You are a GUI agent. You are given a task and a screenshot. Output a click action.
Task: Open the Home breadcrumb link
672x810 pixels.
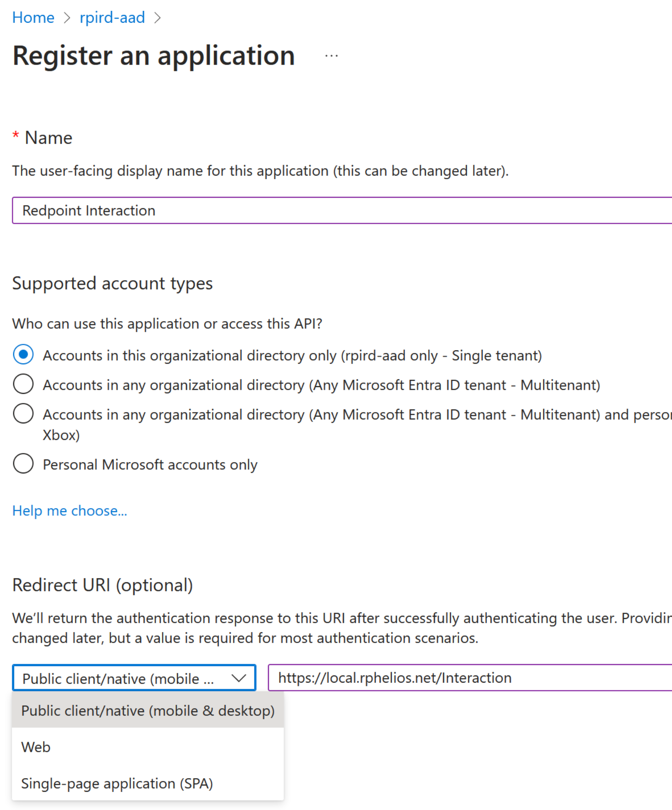point(33,18)
